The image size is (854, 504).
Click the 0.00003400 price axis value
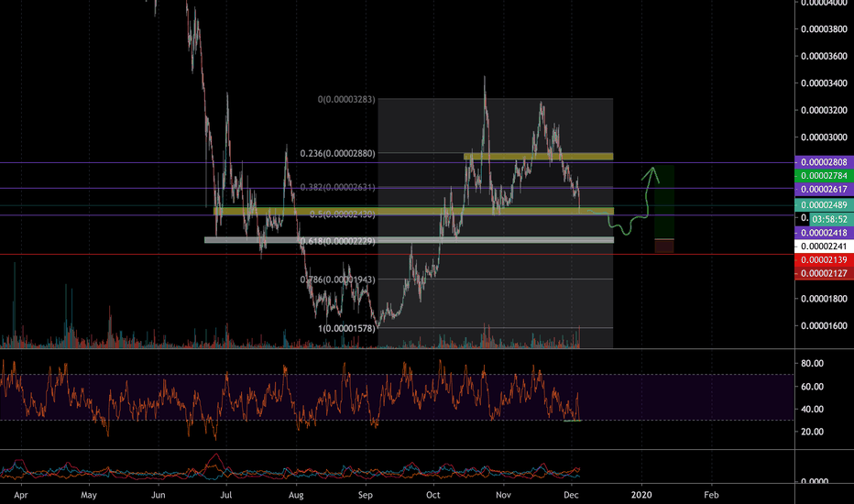coord(824,83)
